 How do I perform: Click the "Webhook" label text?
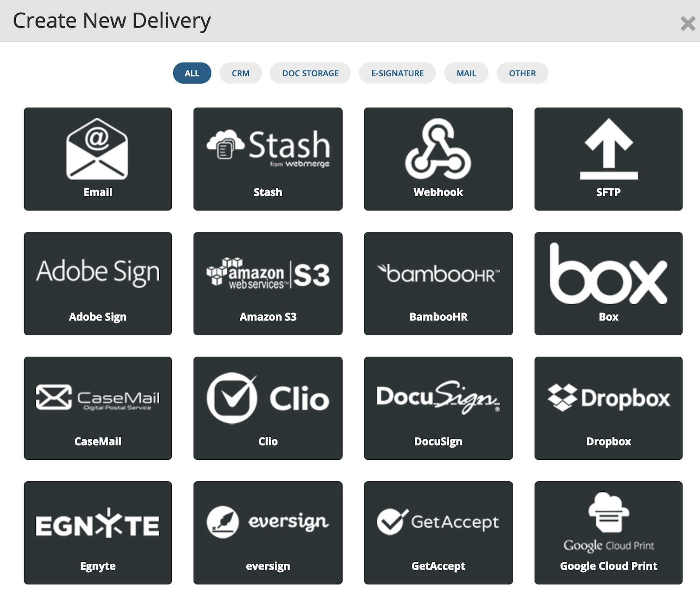click(x=438, y=192)
